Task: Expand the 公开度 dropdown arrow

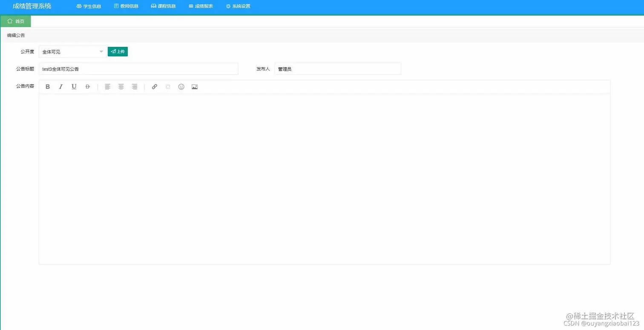Action: [x=101, y=52]
